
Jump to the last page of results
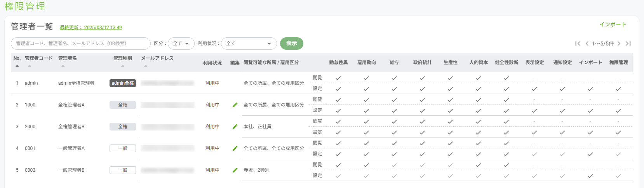point(628,44)
